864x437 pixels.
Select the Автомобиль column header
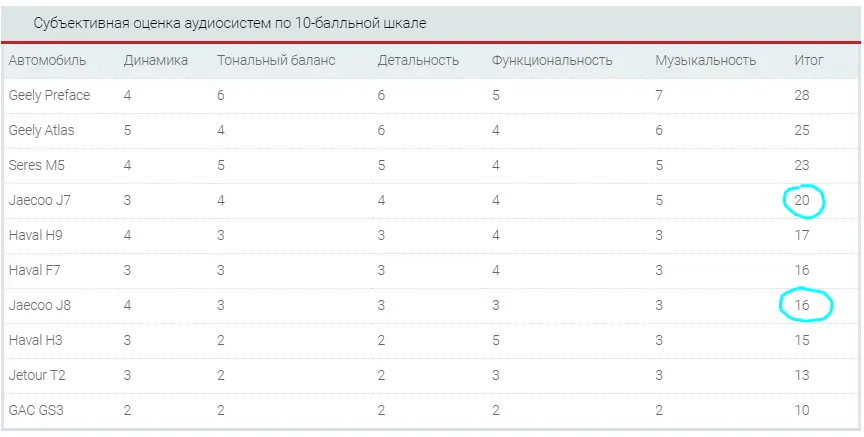(x=47, y=60)
